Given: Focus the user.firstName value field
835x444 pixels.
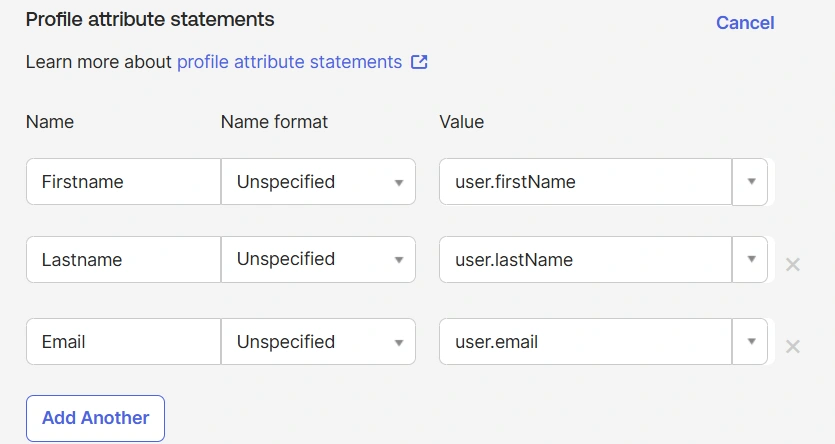Looking at the screenshot, I should 586,182.
